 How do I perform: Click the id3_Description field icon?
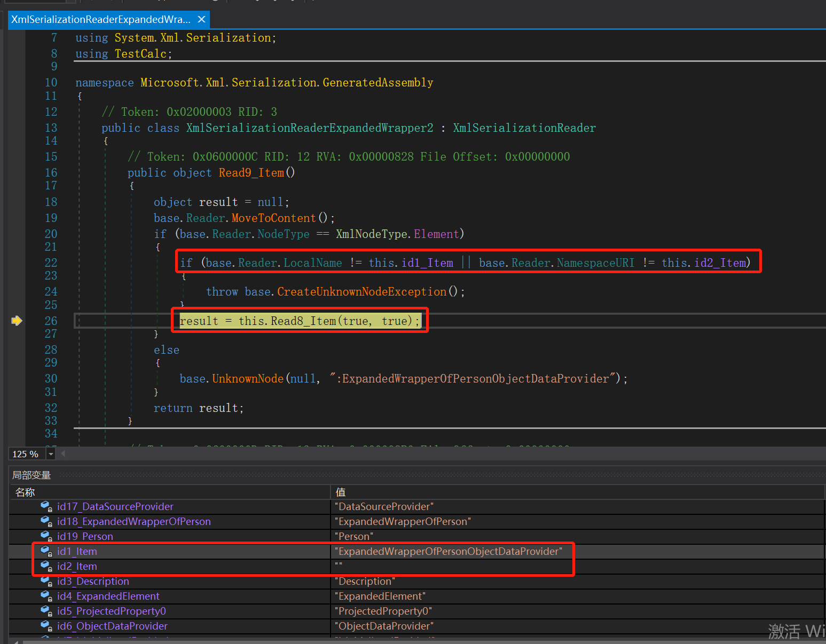point(46,581)
